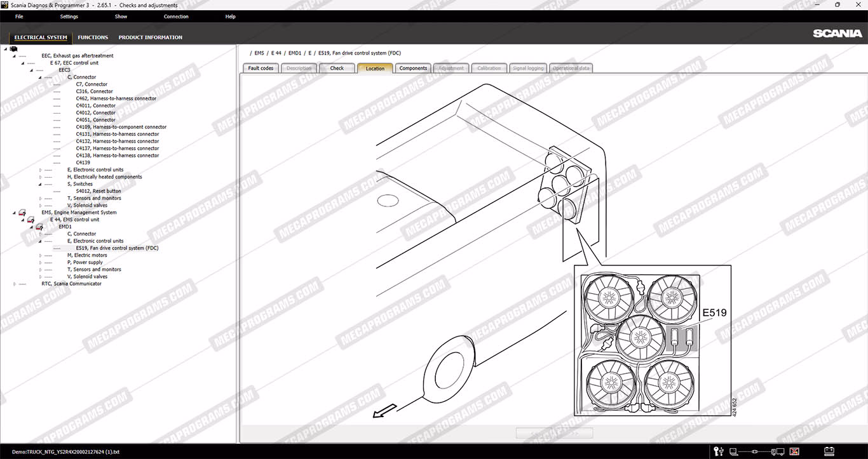
Task: Open the Components tab
Action: tap(413, 68)
